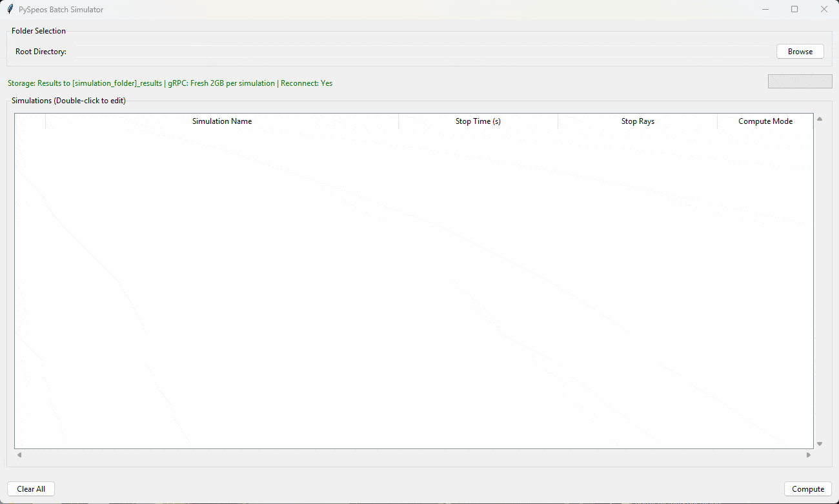Click the Compute button

(808, 489)
